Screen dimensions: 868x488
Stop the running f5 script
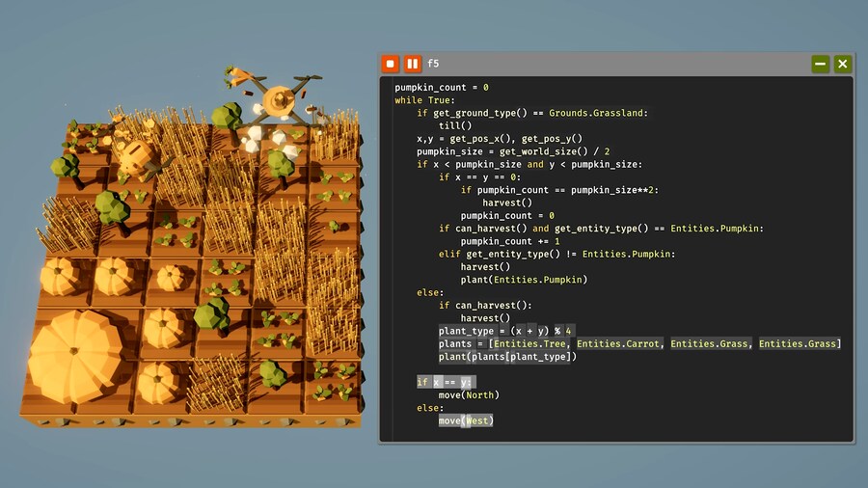[391, 64]
